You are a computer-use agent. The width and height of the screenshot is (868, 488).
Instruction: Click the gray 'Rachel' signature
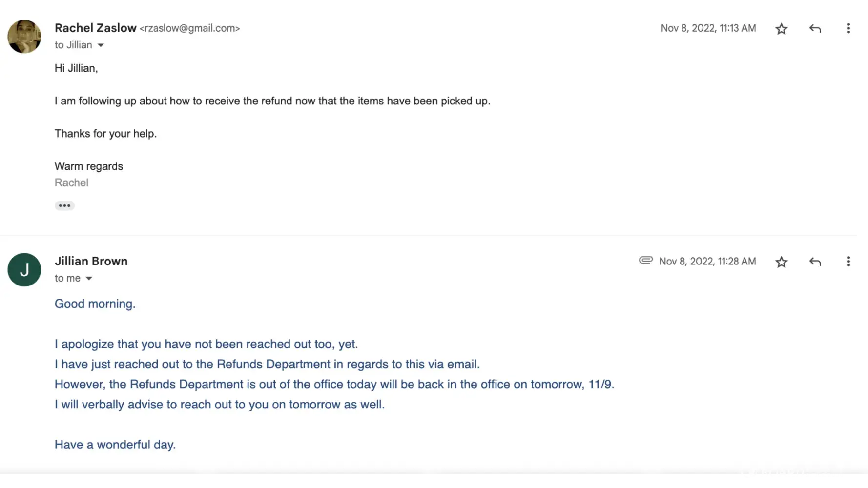(71, 183)
